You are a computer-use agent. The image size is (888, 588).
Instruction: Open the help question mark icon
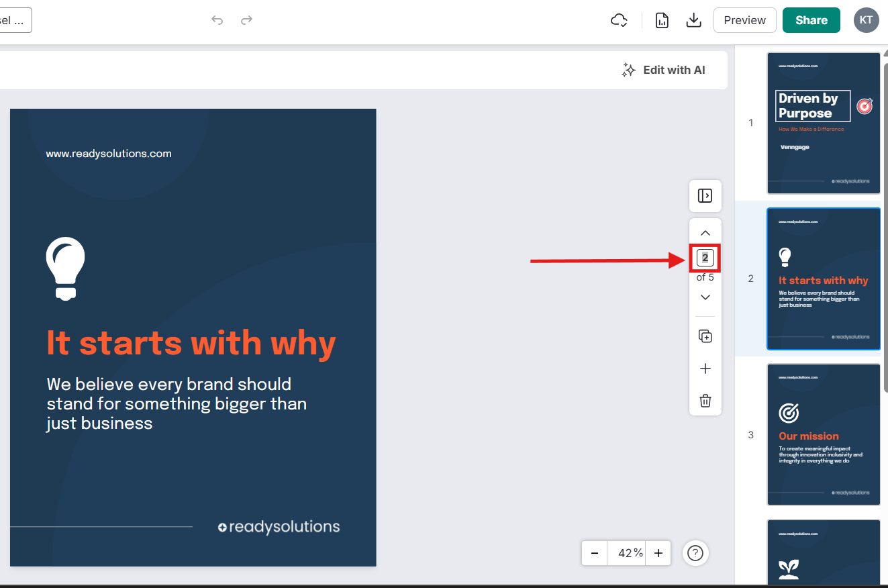point(695,553)
